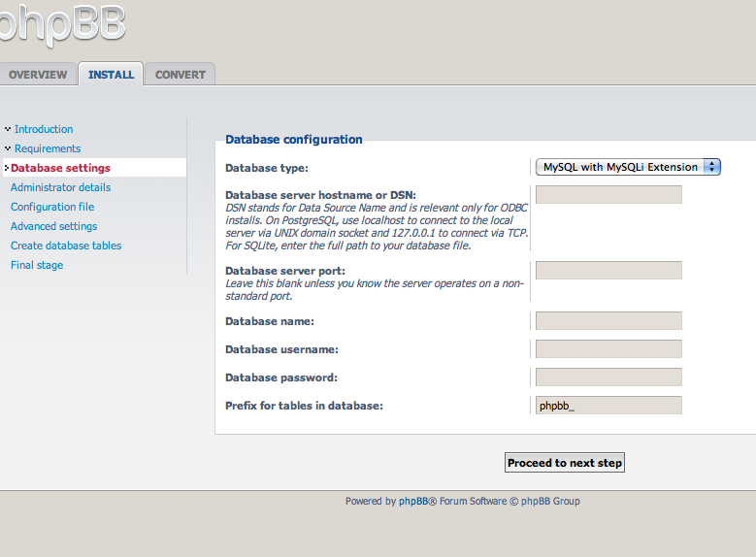Click the phpBB logo
Viewport: 756px width, 557px height.
58,24
